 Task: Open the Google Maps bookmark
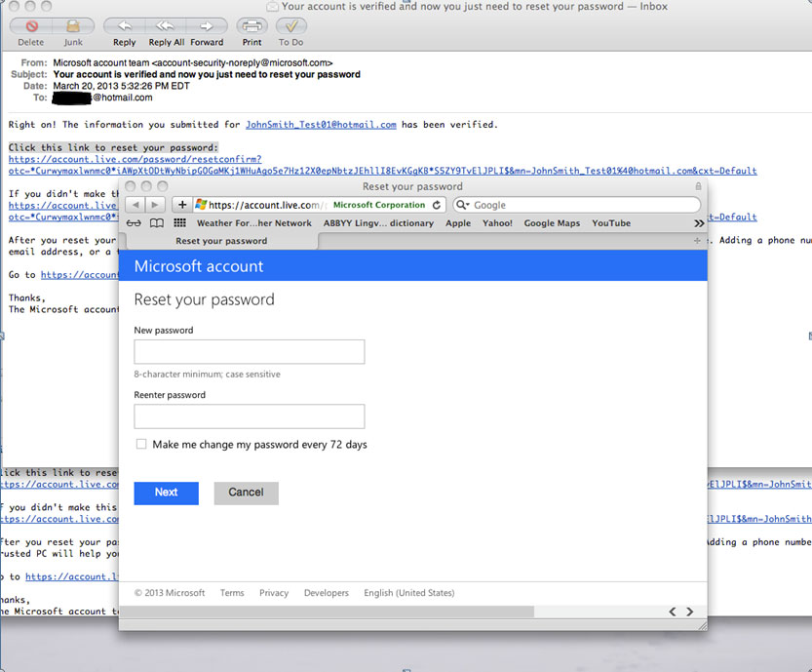(x=552, y=223)
